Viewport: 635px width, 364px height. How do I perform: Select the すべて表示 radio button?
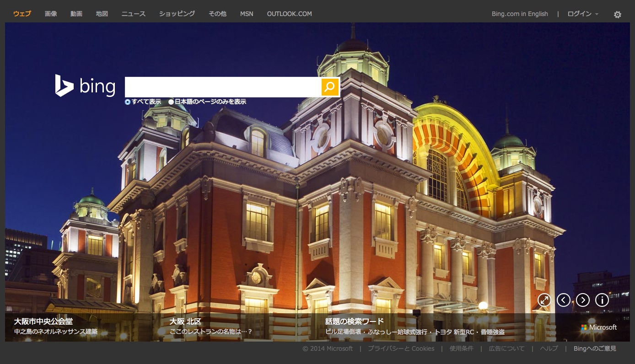click(x=128, y=102)
